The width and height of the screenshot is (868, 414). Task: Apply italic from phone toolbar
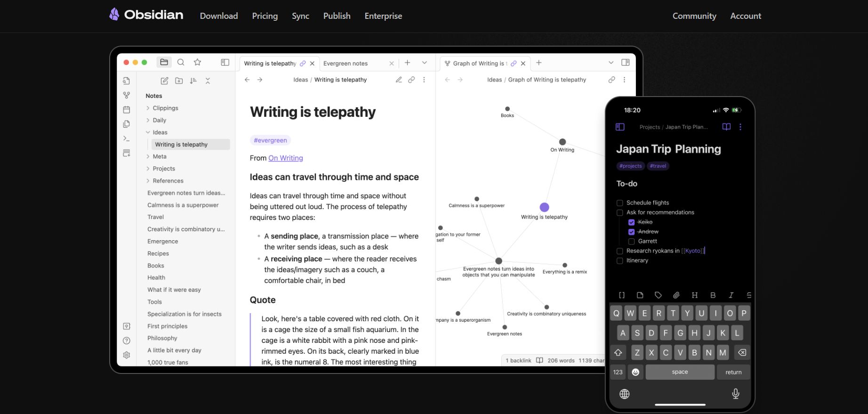pyautogui.click(x=731, y=295)
